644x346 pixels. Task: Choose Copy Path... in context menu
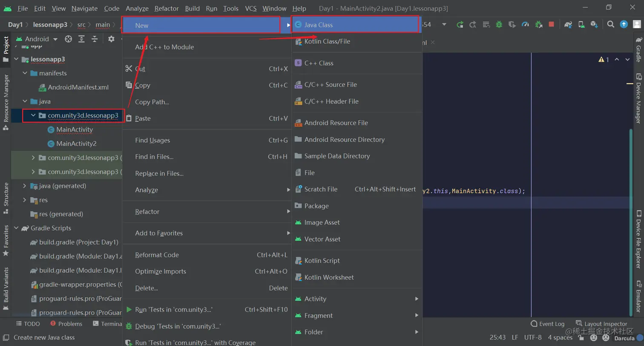207,102
